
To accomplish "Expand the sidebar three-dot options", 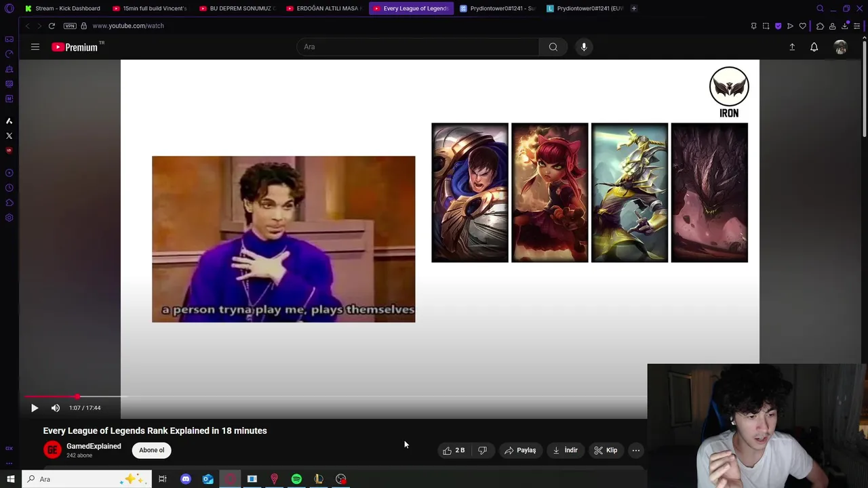I will 9,464.
